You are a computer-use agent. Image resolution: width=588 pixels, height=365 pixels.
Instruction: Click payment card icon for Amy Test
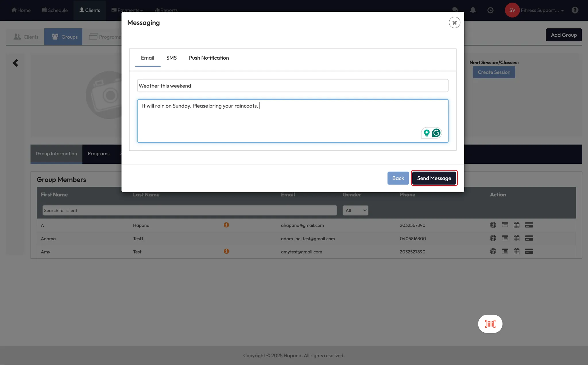(529, 251)
